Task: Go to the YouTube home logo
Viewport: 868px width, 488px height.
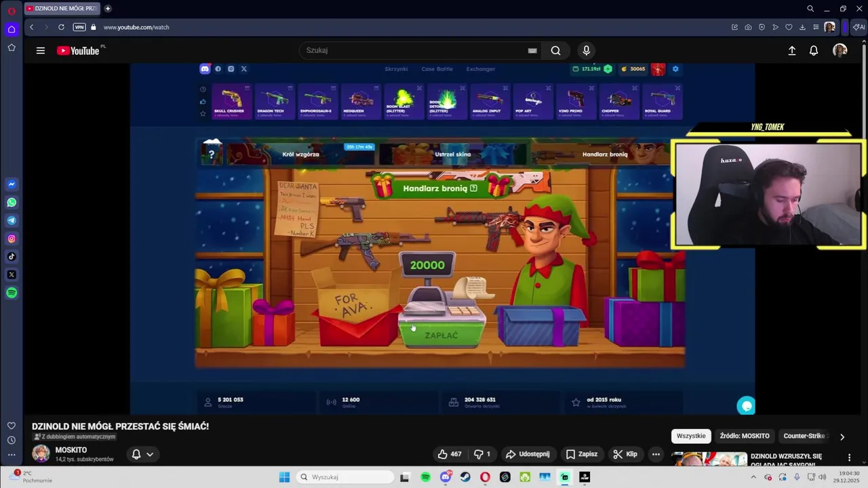Action: pos(78,50)
